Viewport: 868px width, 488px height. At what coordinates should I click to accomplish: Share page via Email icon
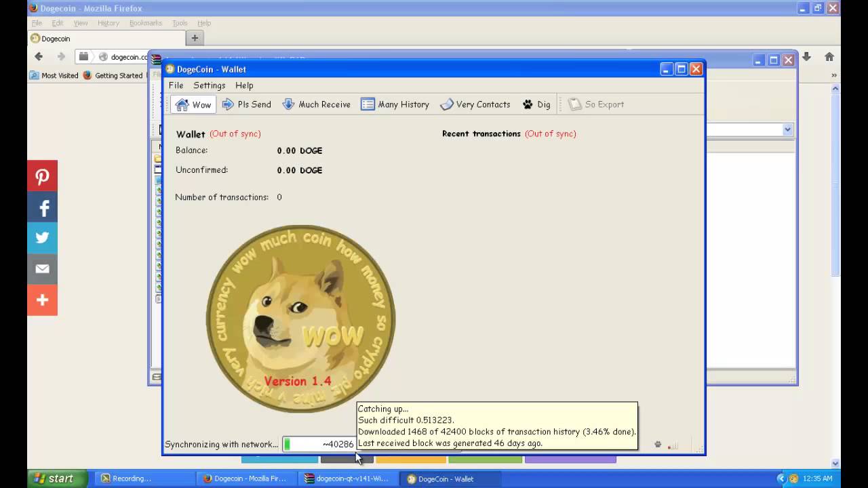click(x=42, y=269)
